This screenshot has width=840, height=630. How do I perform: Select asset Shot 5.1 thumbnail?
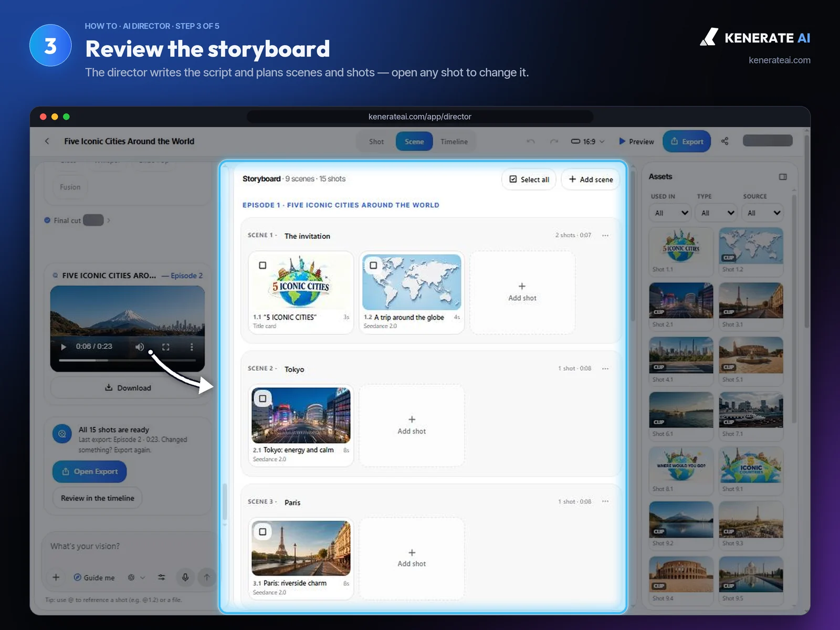pyautogui.click(x=751, y=355)
